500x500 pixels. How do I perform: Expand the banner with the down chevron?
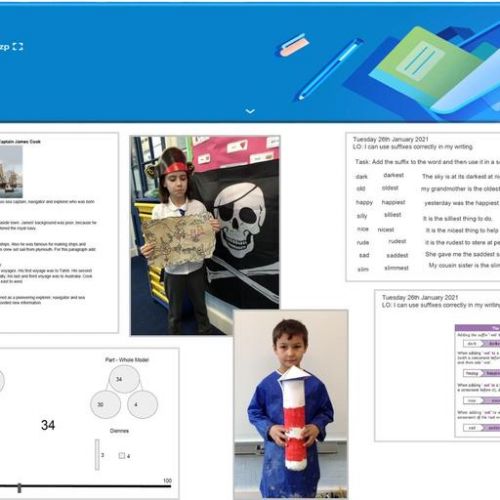point(250,111)
